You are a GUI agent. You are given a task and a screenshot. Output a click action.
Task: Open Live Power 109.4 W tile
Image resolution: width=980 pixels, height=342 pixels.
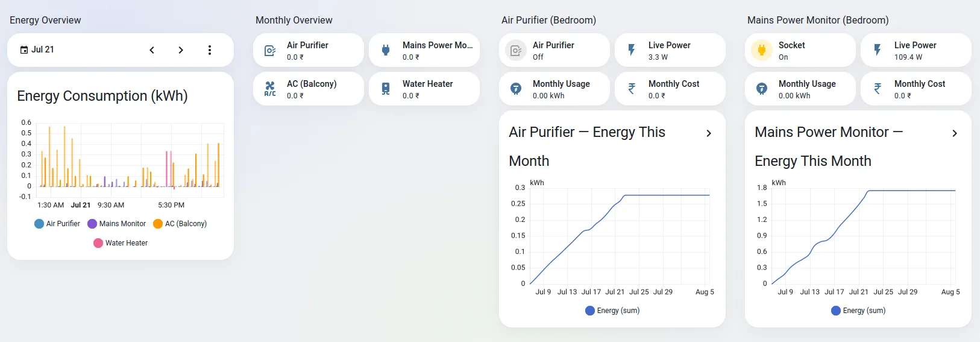[916, 50]
